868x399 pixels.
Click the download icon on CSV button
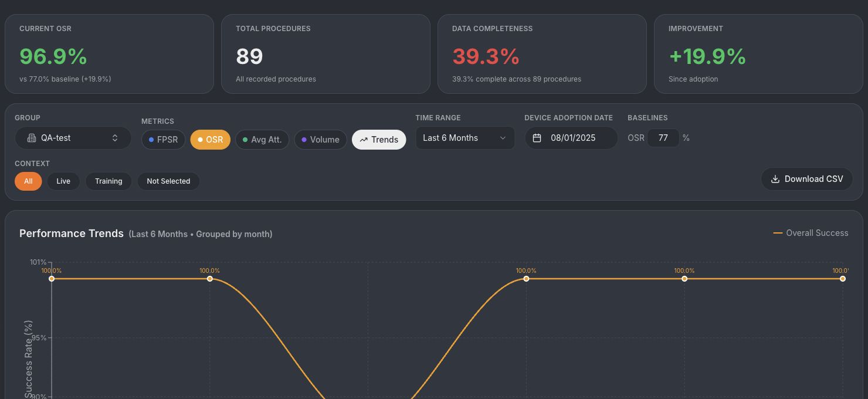[775, 179]
